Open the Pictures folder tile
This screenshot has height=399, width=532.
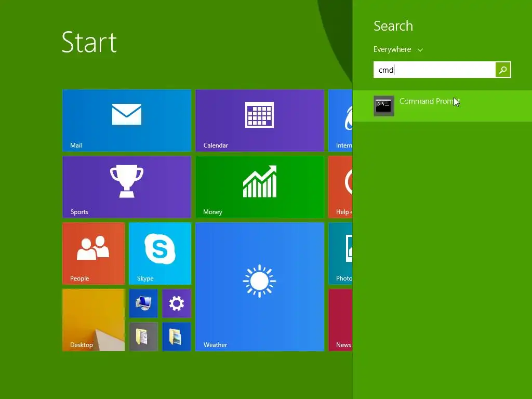coord(177,336)
